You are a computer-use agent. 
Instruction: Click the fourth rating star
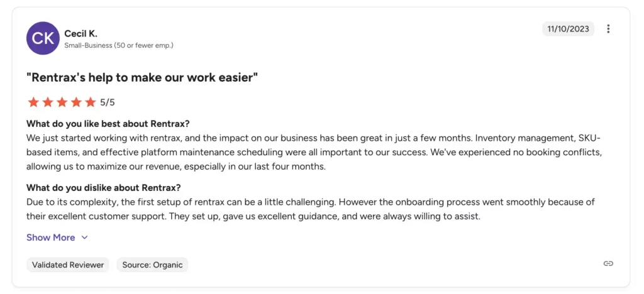76,102
